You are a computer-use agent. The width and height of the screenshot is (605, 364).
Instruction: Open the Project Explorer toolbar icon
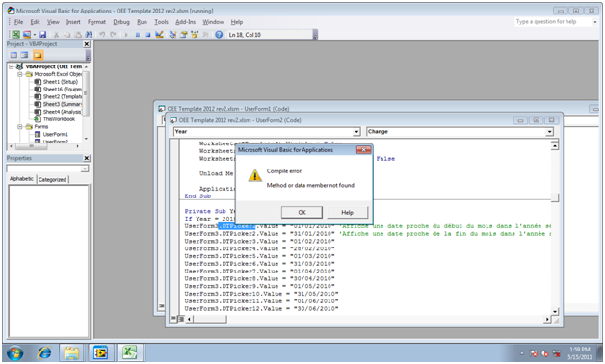172,35
